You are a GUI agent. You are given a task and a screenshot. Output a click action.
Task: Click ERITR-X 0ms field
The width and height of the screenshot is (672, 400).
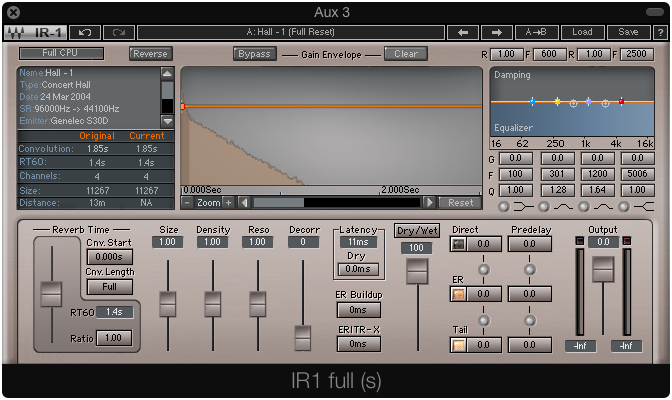pos(358,344)
